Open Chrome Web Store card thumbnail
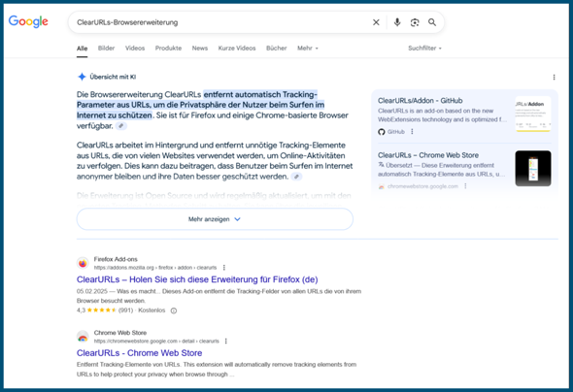The width and height of the screenshot is (573, 392). coord(533,169)
